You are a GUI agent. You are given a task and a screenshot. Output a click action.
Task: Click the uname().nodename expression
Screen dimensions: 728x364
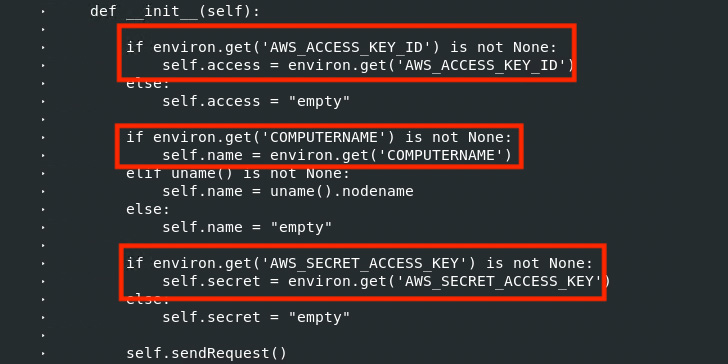(342, 191)
